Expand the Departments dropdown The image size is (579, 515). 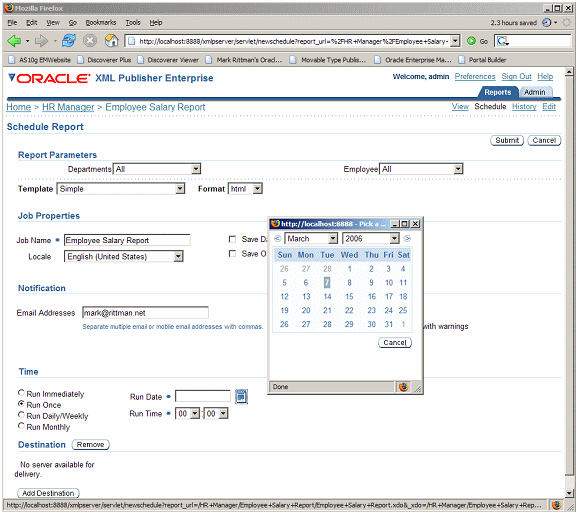(157, 169)
